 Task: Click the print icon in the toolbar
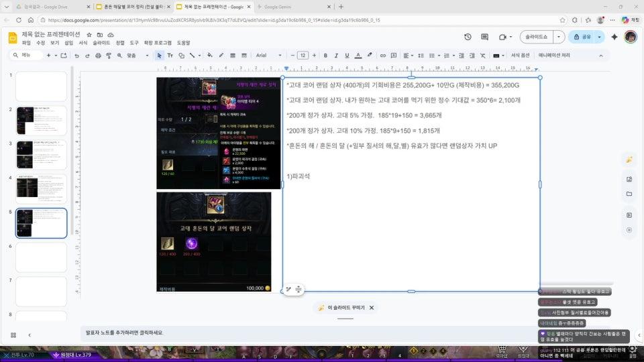[x=99, y=56]
